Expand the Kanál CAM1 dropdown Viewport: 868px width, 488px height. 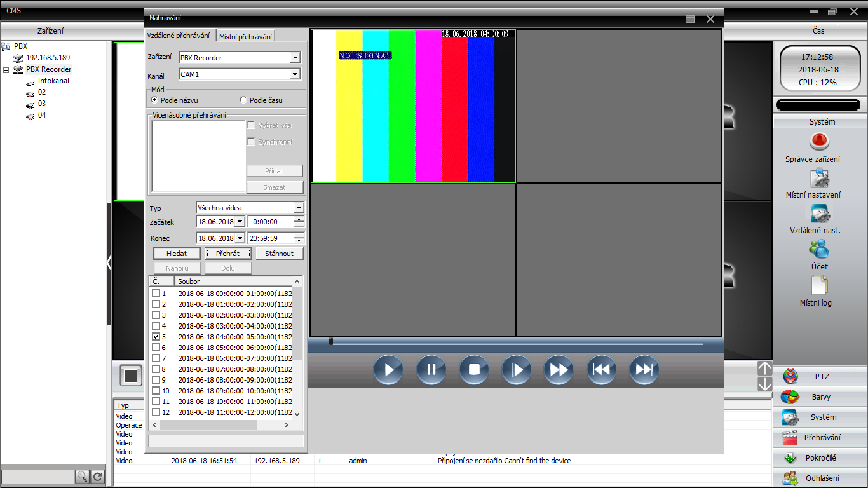[x=294, y=74]
